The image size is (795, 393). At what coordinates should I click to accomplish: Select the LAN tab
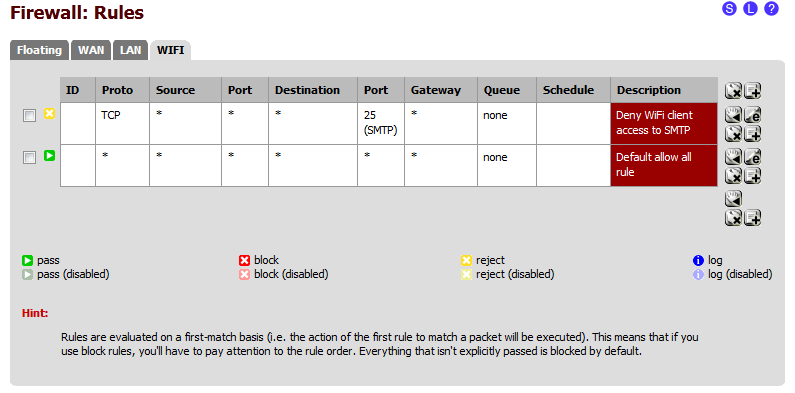tap(131, 50)
